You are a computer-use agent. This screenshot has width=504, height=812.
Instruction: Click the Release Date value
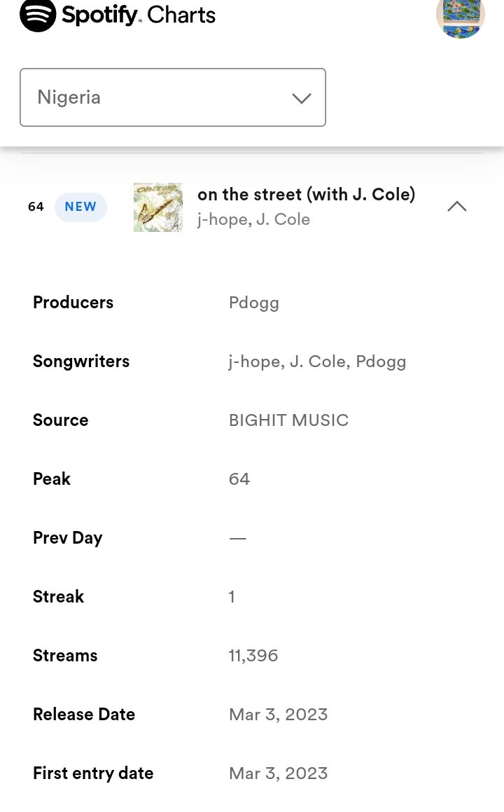click(278, 715)
